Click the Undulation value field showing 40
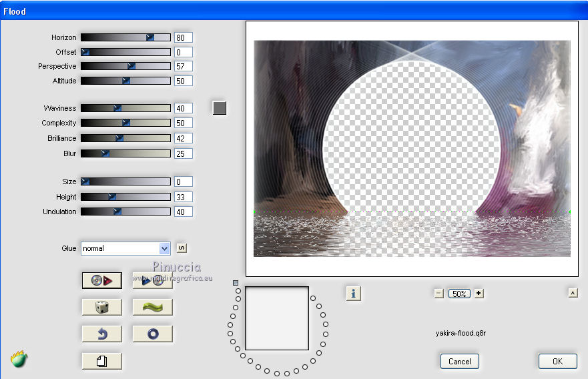The height and width of the screenshot is (379, 588). coord(184,212)
